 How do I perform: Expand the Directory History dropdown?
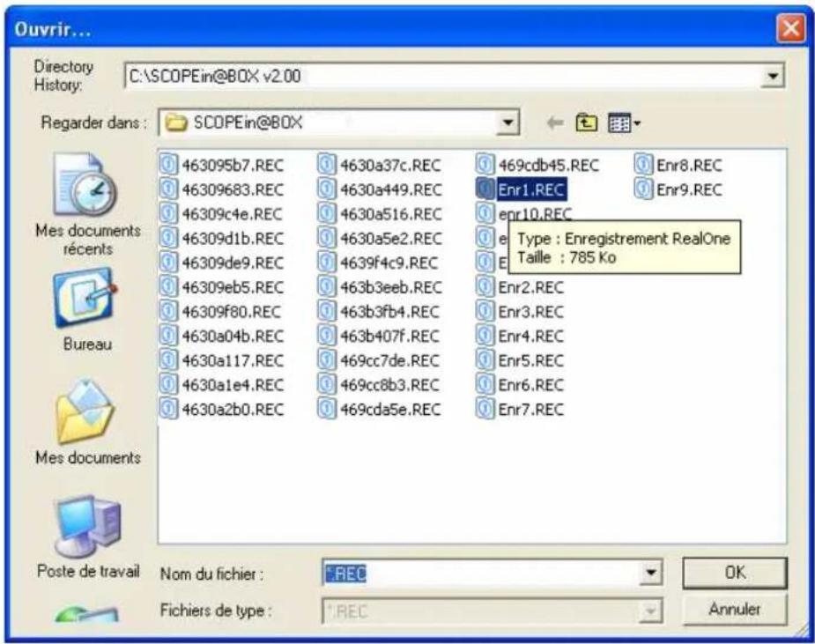[773, 77]
